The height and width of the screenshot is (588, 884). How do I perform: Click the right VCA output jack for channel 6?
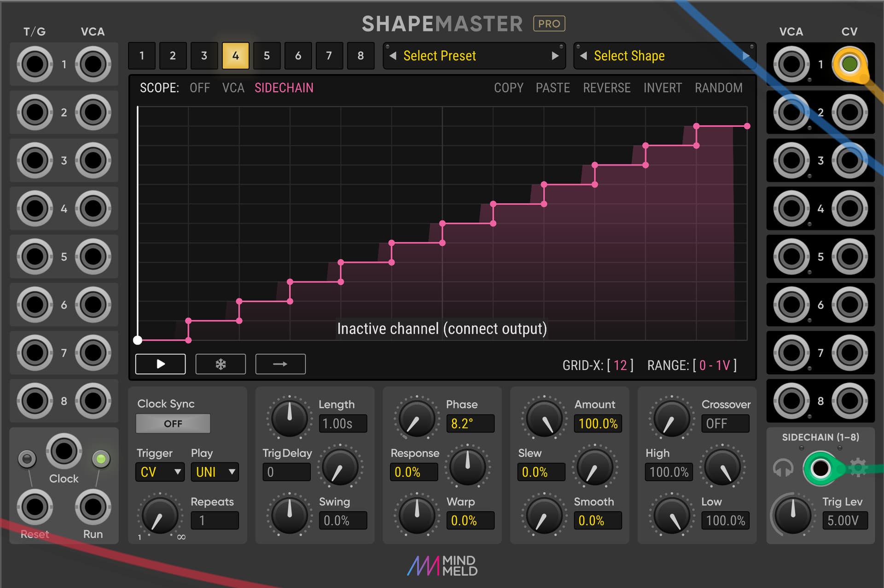click(x=791, y=305)
